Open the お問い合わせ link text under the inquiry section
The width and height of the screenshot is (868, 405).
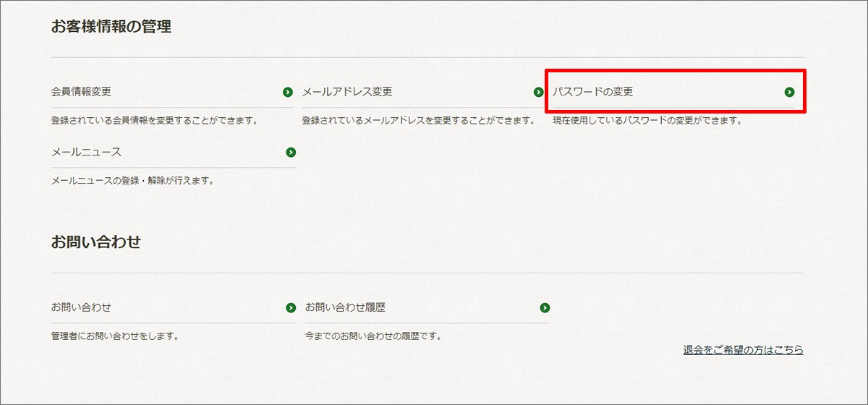[x=81, y=307]
